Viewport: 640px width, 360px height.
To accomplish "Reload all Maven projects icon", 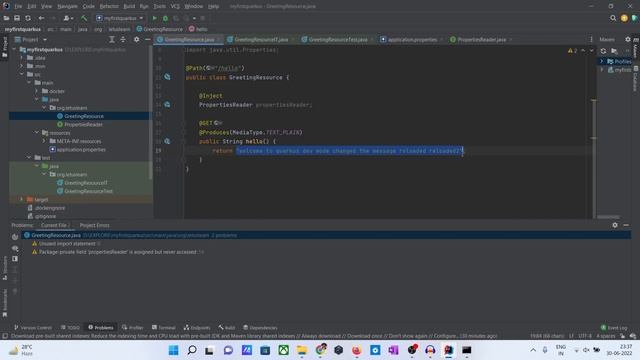I will (x=603, y=51).
